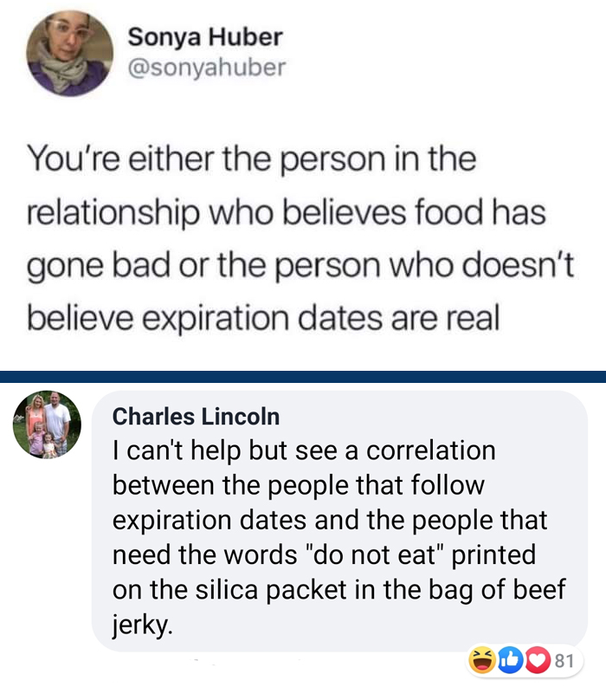This screenshot has width=606, height=700.
Task: Click the laughing Haha reaction emoji
Action: (482, 660)
